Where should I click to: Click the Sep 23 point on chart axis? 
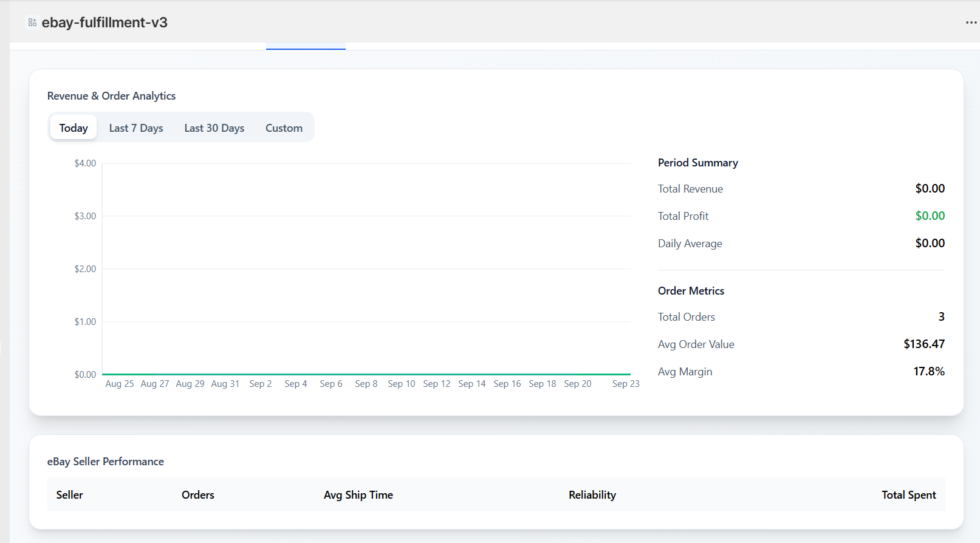(625, 384)
